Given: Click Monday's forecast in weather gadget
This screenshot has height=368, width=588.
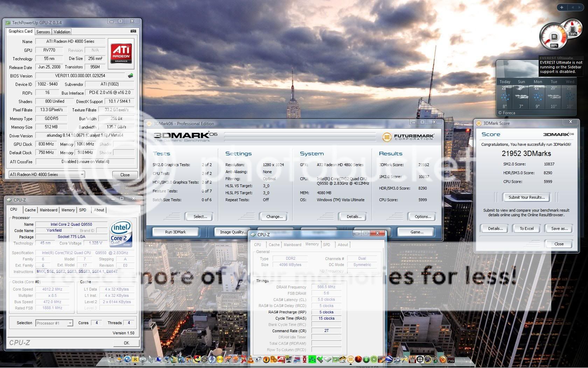Looking at the screenshot, I should click(538, 95).
